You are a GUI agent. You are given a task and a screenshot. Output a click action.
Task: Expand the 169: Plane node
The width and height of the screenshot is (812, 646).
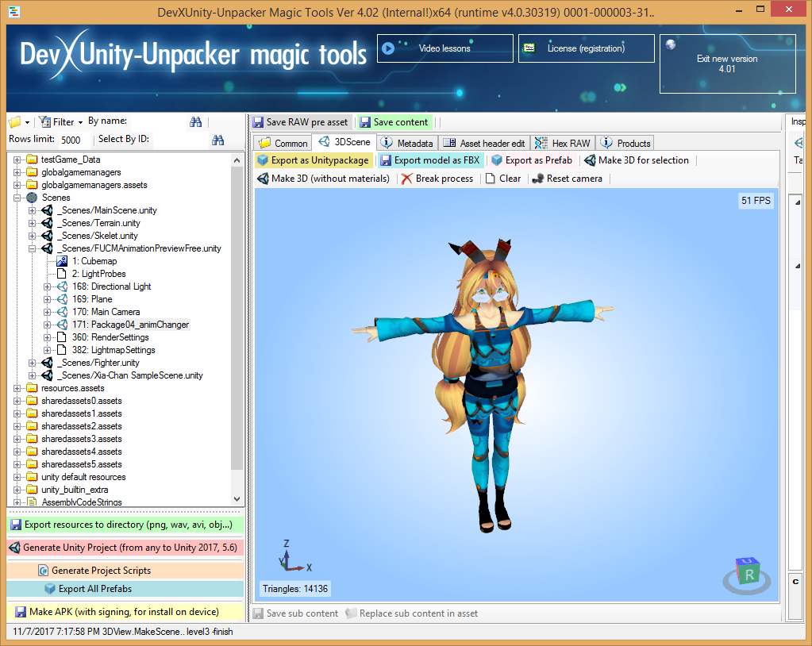pos(47,299)
